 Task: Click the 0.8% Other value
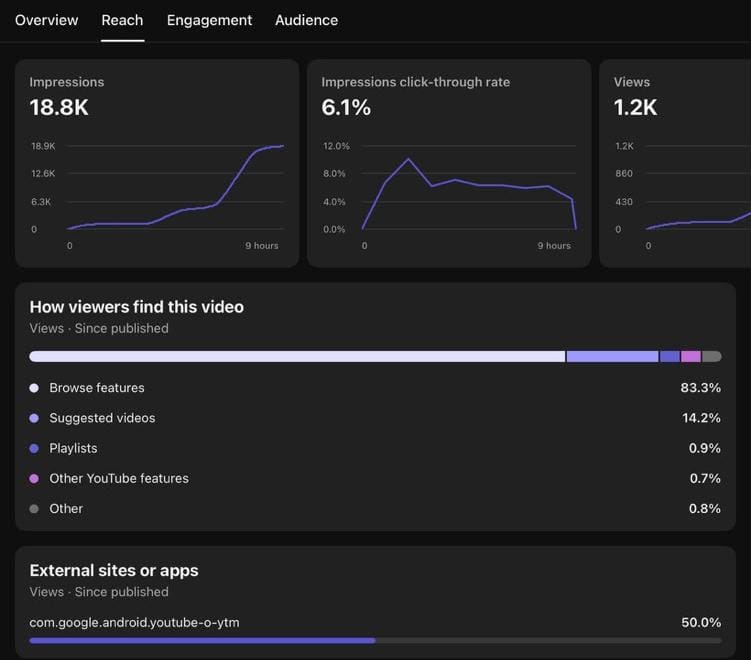tap(705, 509)
